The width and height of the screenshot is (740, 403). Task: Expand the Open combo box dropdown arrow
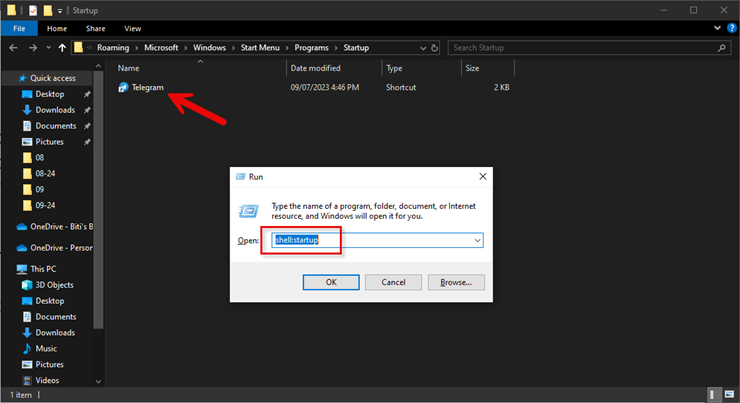tap(477, 241)
